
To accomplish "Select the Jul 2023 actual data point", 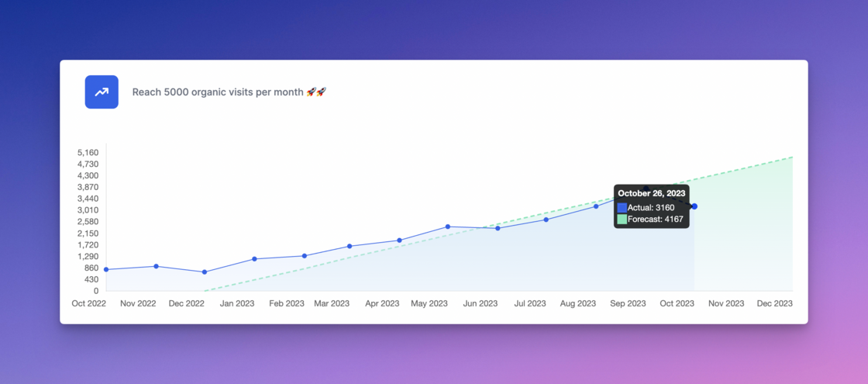I will 546,220.
